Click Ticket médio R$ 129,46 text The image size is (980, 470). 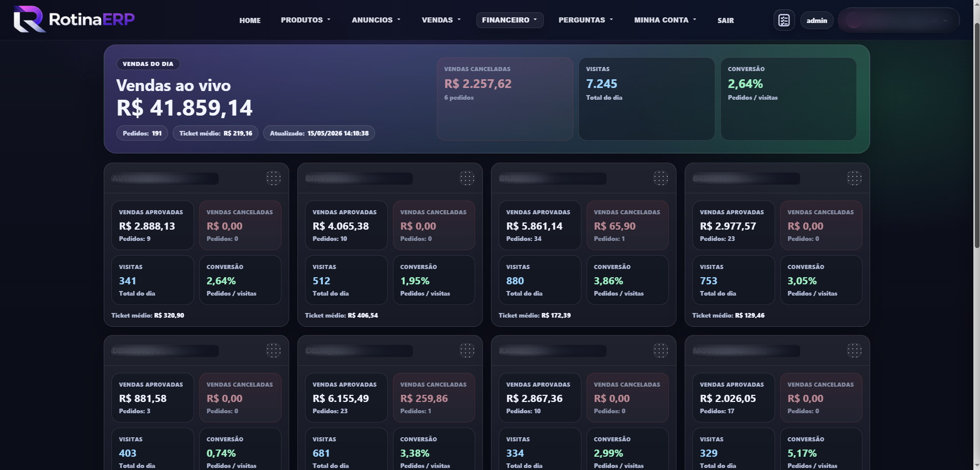[729, 316]
